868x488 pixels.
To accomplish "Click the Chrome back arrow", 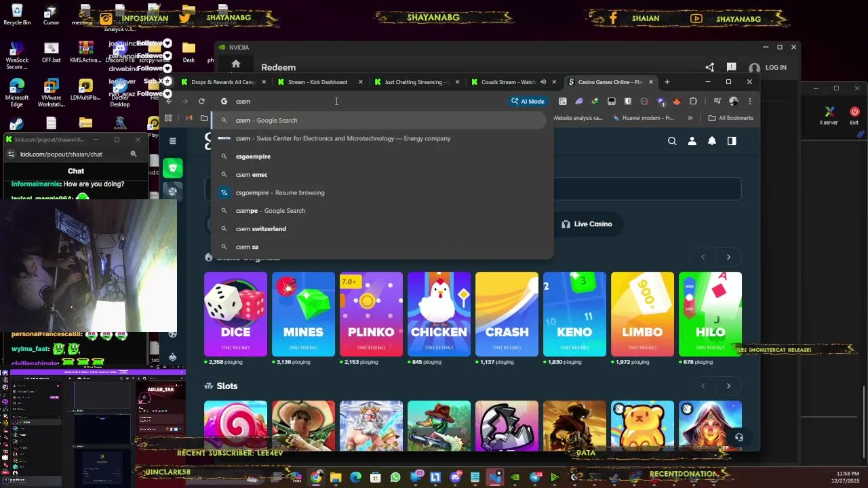I will tap(170, 101).
